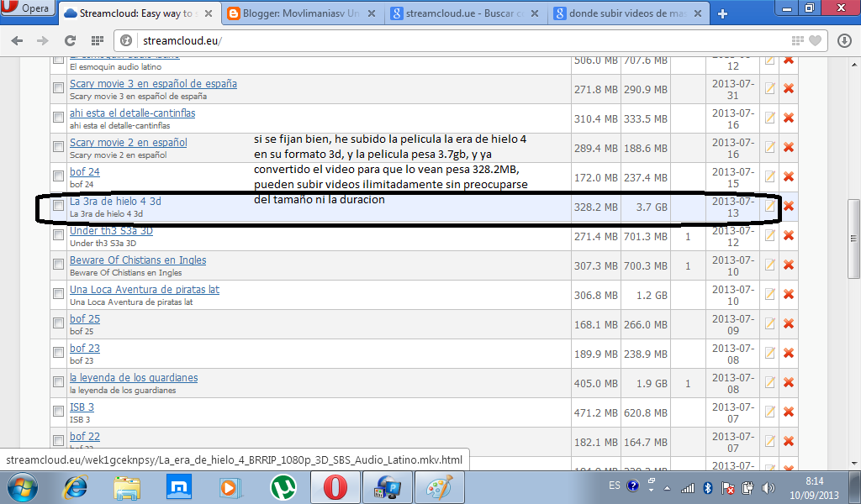
Task: Open the Speed Dial grid
Action: click(x=98, y=40)
